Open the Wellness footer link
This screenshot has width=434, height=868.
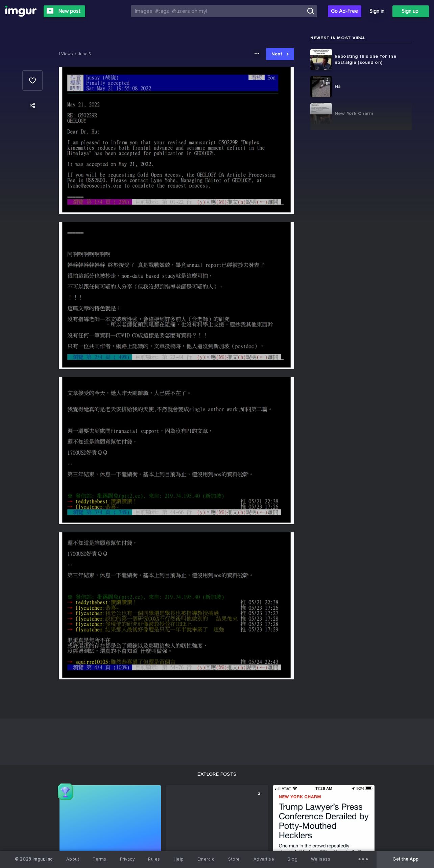click(320, 859)
